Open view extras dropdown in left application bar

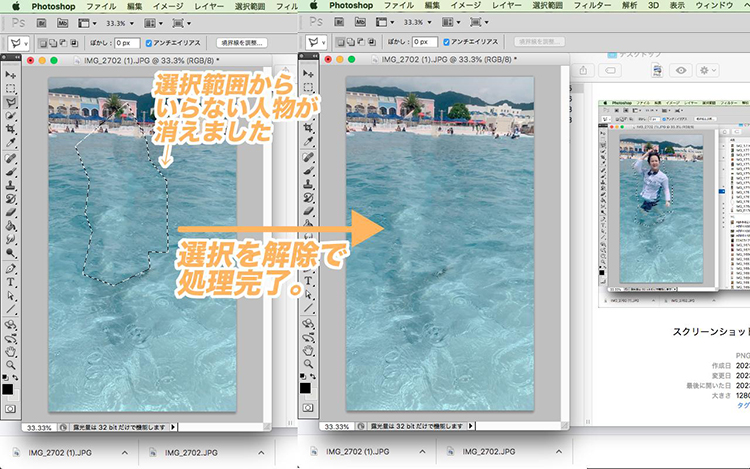point(87,23)
